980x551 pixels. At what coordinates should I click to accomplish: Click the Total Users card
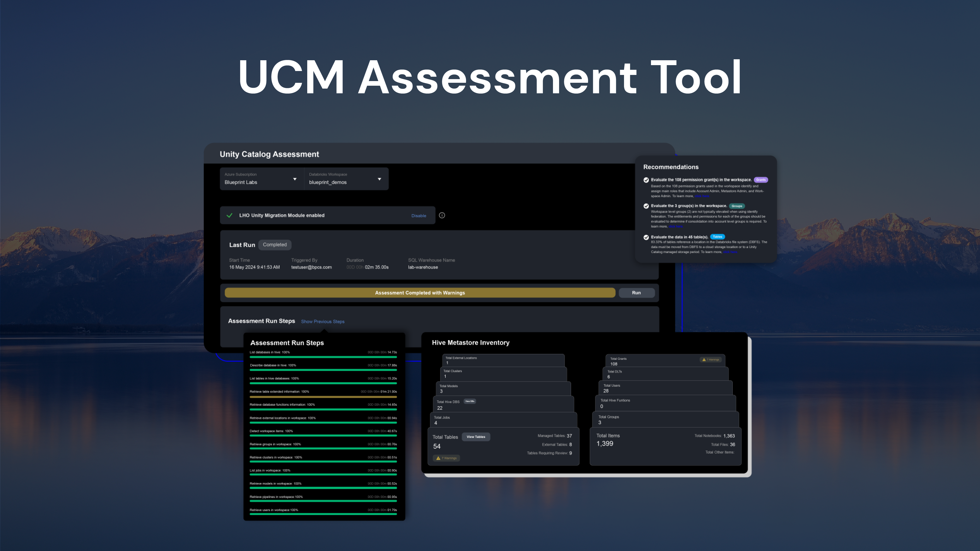pyautogui.click(x=666, y=388)
